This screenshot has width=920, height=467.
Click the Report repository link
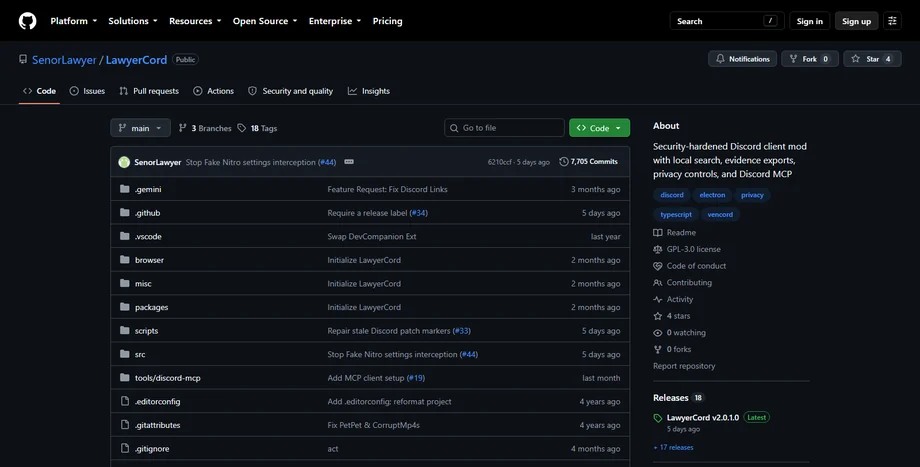click(684, 366)
